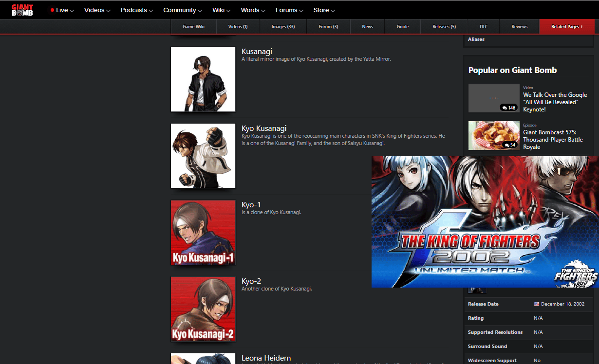Click the Kusanagi character portrait thumbnail
This screenshot has width=599, height=364.
click(203, 79)
